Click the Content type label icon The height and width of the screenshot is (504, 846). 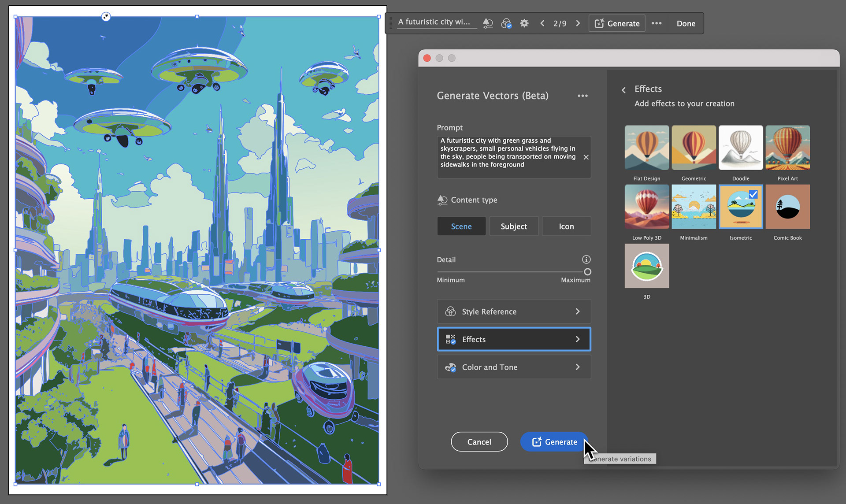pyautogui.click(x=442, y=200)
